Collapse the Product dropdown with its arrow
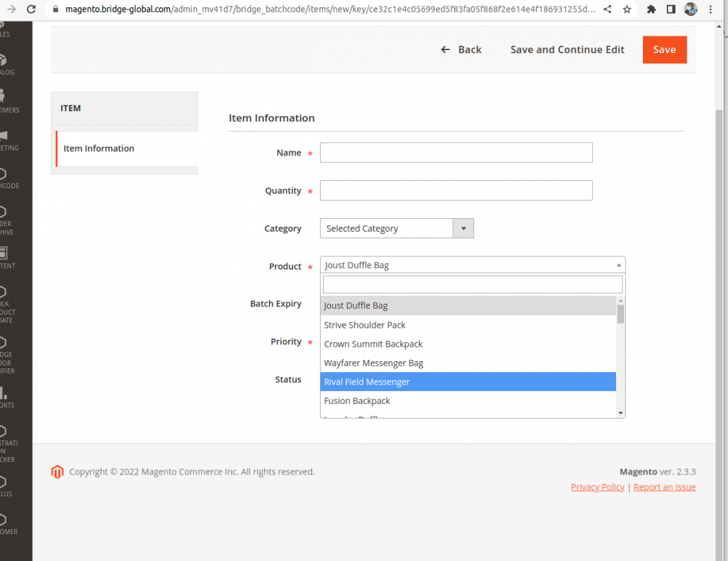 tap(617, 265)
